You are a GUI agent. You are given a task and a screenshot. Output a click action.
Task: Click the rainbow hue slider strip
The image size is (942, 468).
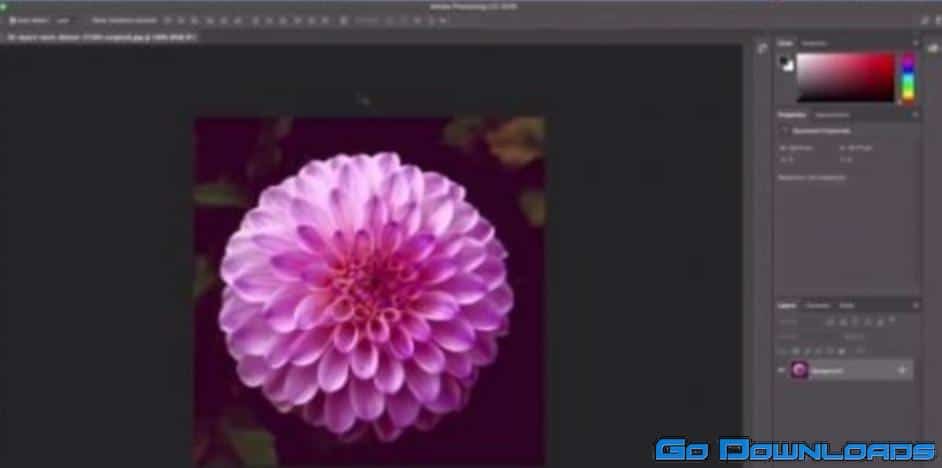coord(908,76)
